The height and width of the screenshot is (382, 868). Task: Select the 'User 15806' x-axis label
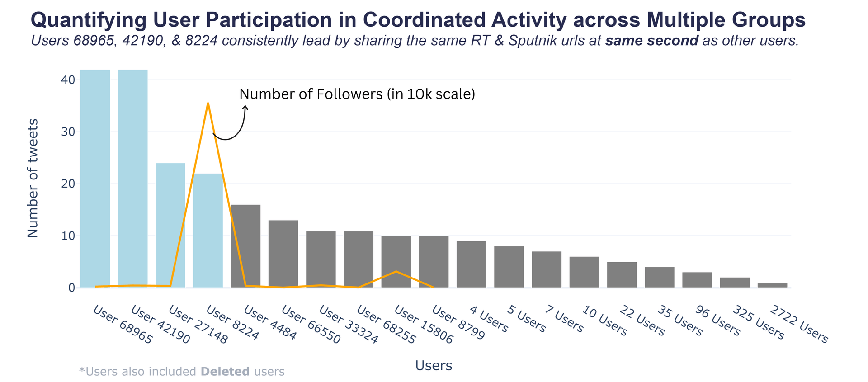[x=423, y=325]
